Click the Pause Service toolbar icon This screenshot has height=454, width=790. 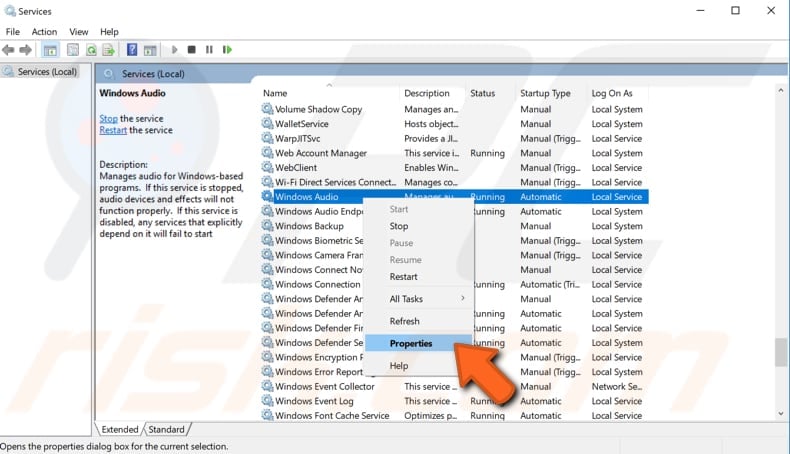[x=209, y=49]
